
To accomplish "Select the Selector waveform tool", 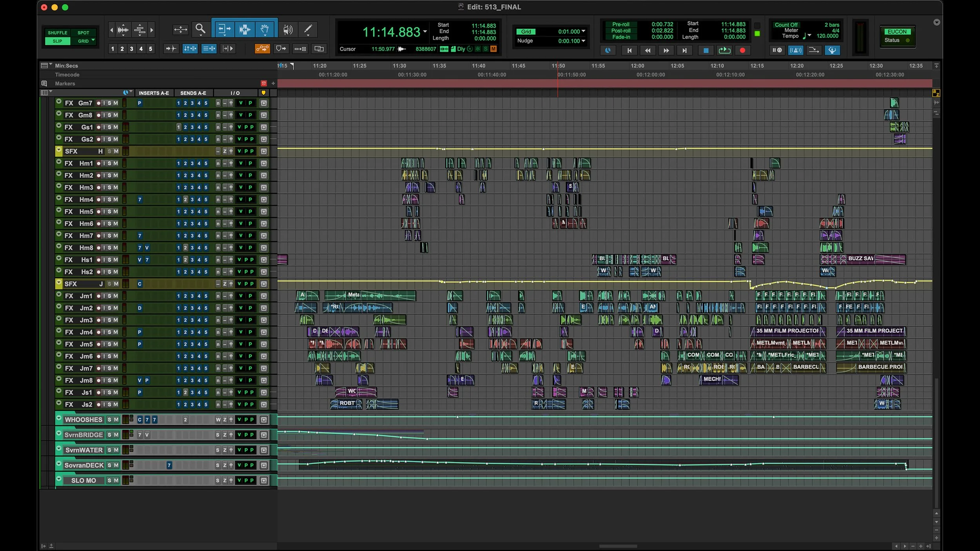I will 245,29.
